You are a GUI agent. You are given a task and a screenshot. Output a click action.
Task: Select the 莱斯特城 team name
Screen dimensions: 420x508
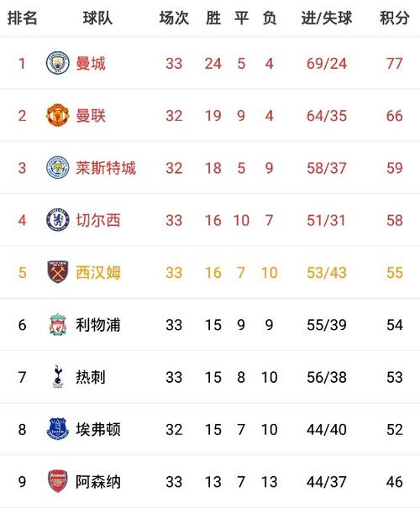(106, 168)
